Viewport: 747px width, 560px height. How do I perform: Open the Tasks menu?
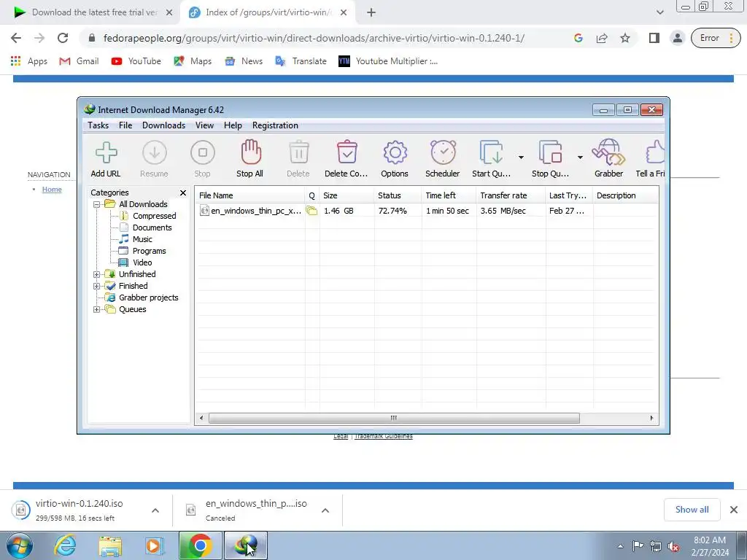coord(98,125)
